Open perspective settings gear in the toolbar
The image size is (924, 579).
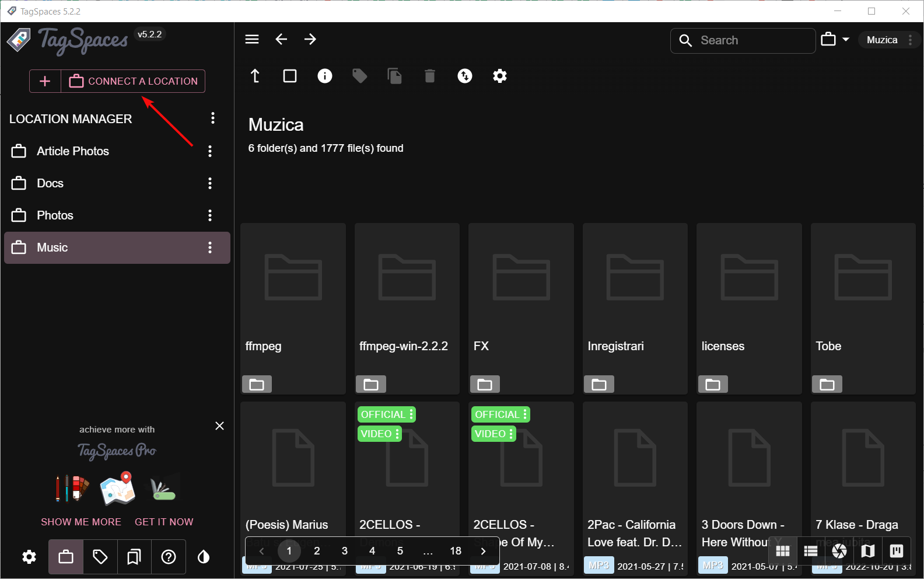500,76
